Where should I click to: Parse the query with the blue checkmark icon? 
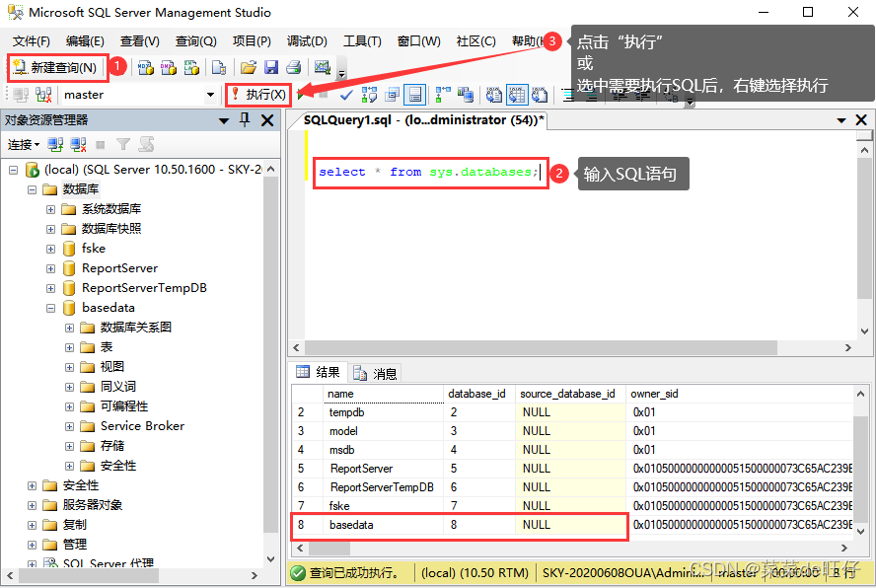(346, 95)
